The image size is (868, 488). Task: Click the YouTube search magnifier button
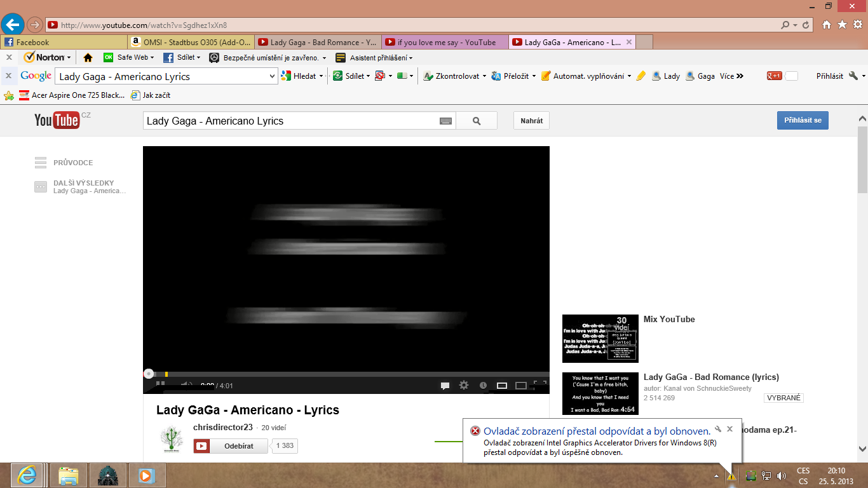click(477, 121)
